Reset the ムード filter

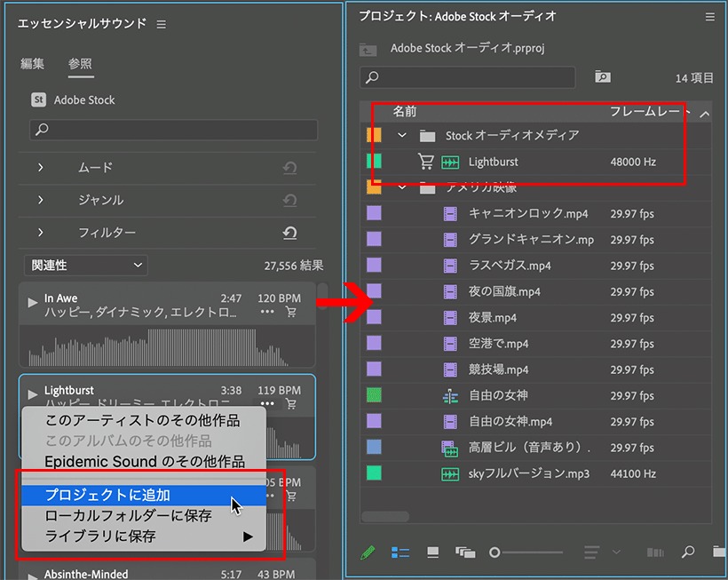[289, 168]
